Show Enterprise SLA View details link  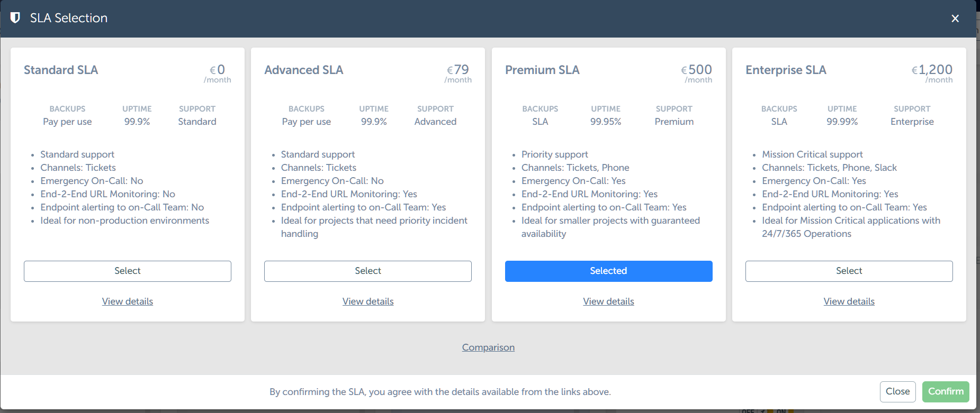pyautogui.click(x=849, y=301)
